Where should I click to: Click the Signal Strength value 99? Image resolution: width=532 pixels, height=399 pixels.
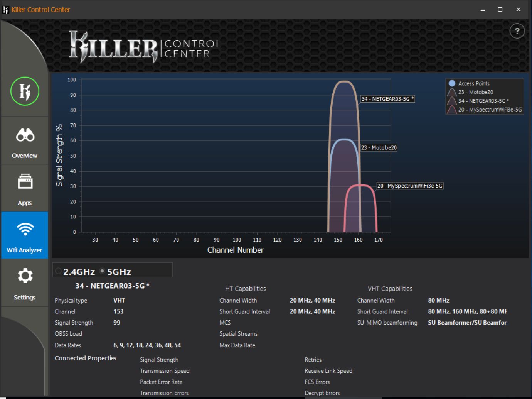(x=117, y=323)
